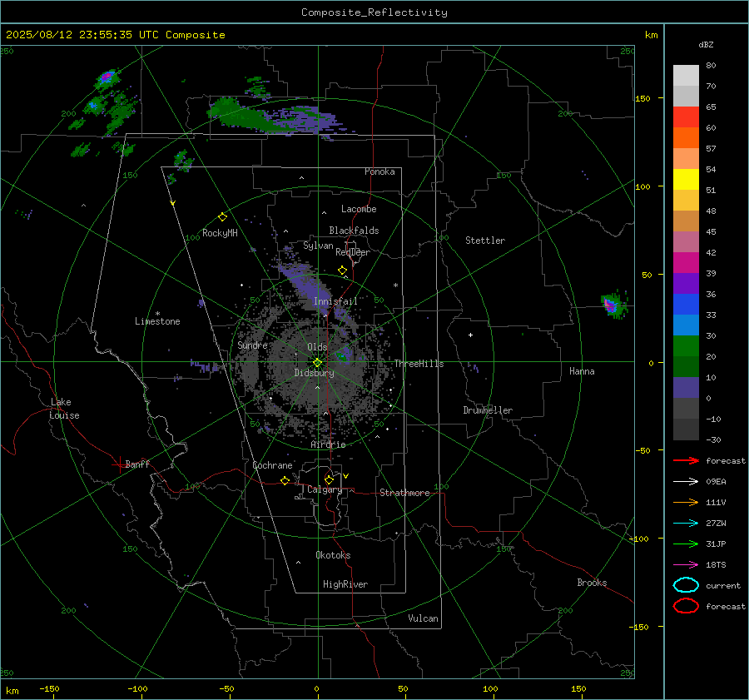Image resolution: width=749 pixels, height=700 pixels.
Task: Click the Strathmore city label
Action: 404,493
